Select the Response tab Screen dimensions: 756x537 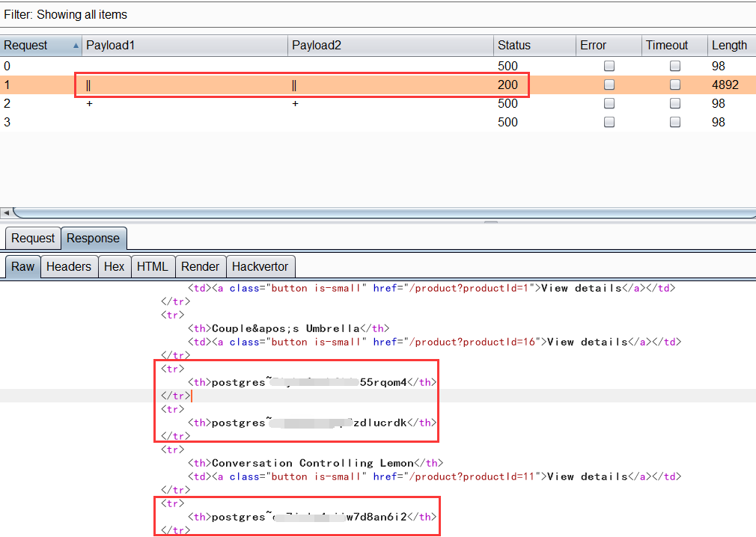coord(93,238)
